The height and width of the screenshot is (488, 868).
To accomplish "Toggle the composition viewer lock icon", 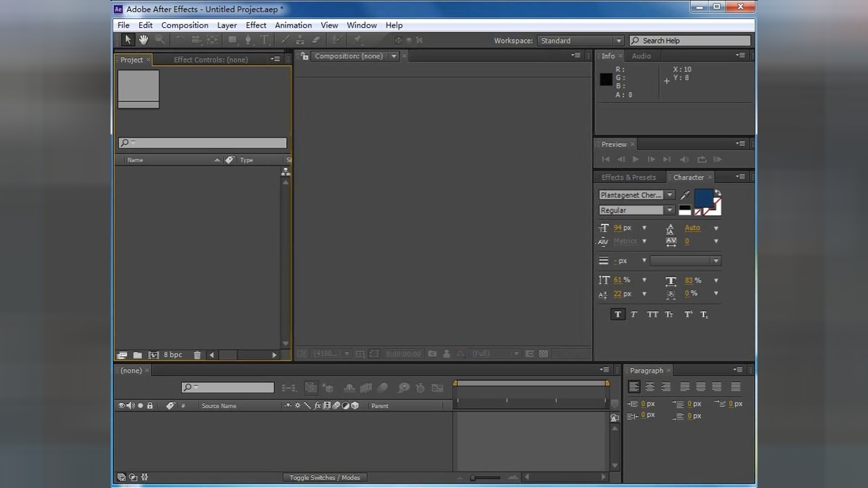I will [x=304, y=56].
